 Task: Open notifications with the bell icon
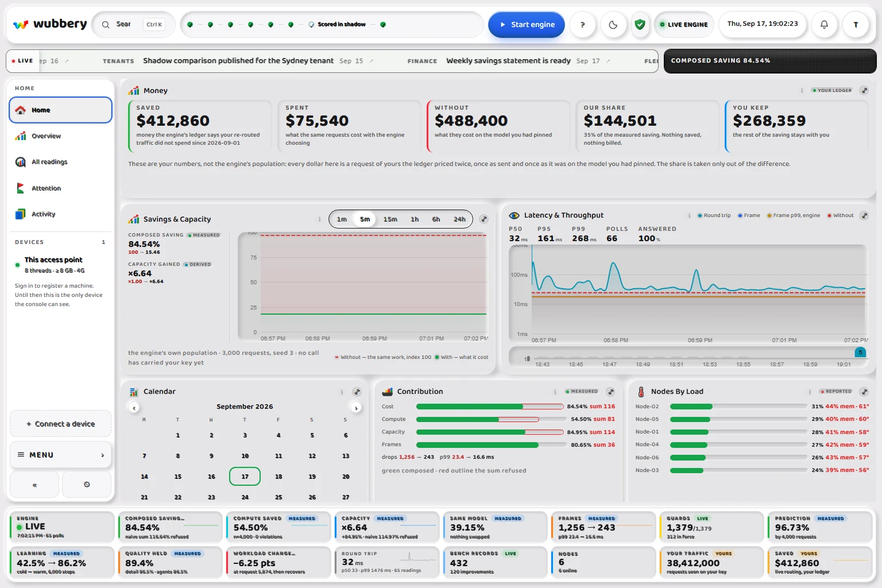(x=824, y=25)
